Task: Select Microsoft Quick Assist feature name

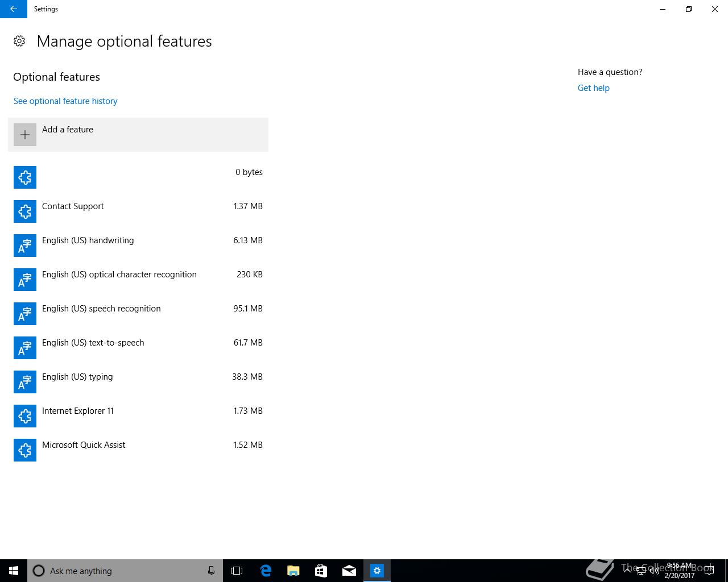Action: (x=84, y=445)
